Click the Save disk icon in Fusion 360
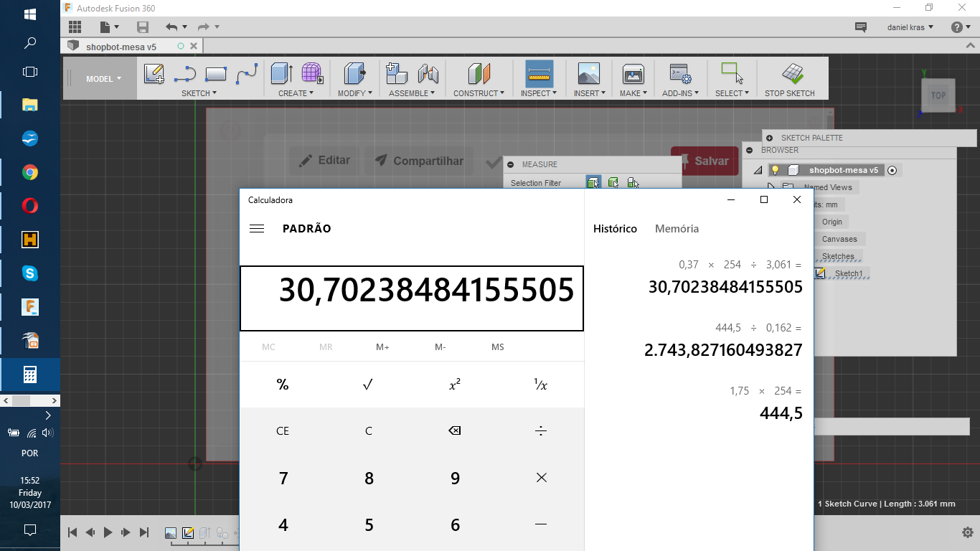 coord(143,27)
